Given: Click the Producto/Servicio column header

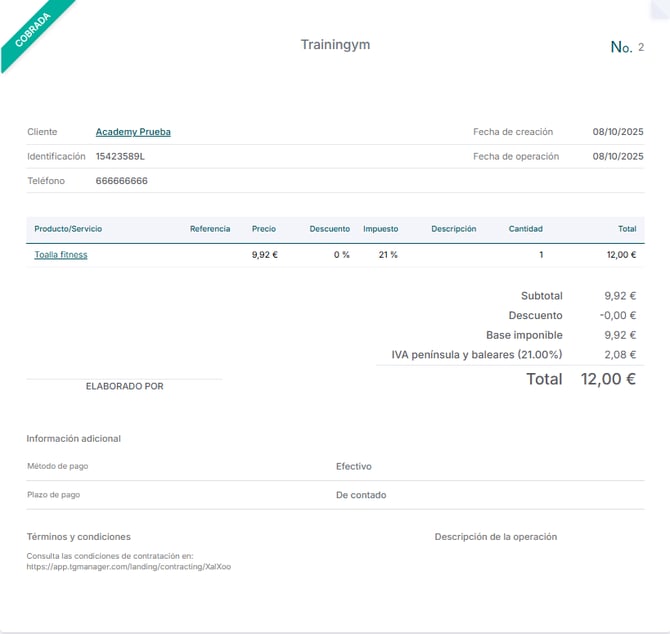Looking at the screenshot, I should pos(68,229).
